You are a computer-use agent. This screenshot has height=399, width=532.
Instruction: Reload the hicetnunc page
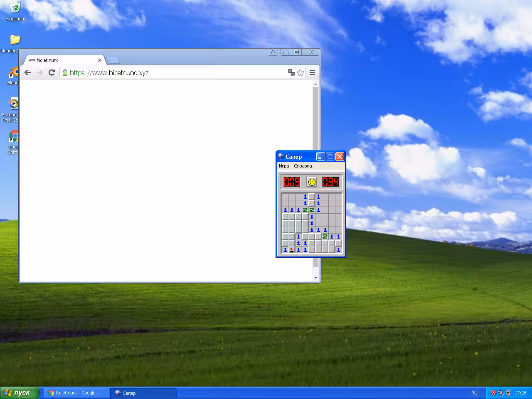[x=52, y=73]
